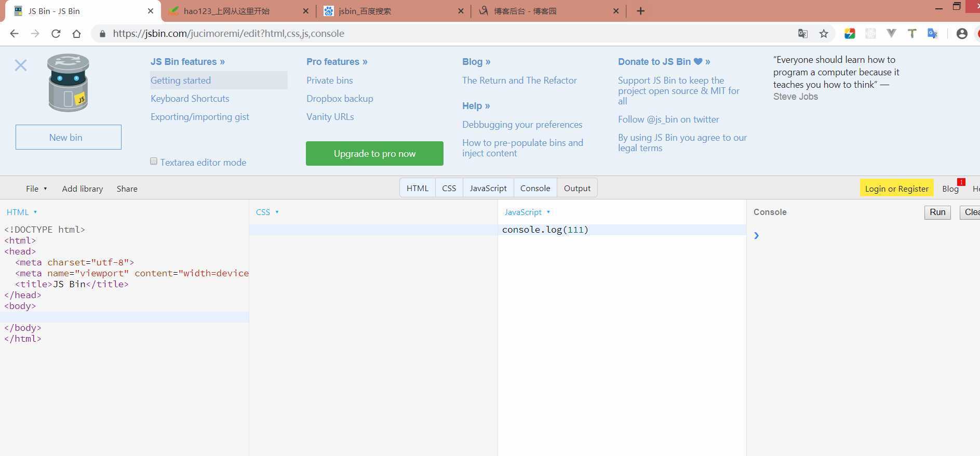The image size is (980, 456).
Task: Open the Donate to JS Bin heading link
Action: point(664,62)
